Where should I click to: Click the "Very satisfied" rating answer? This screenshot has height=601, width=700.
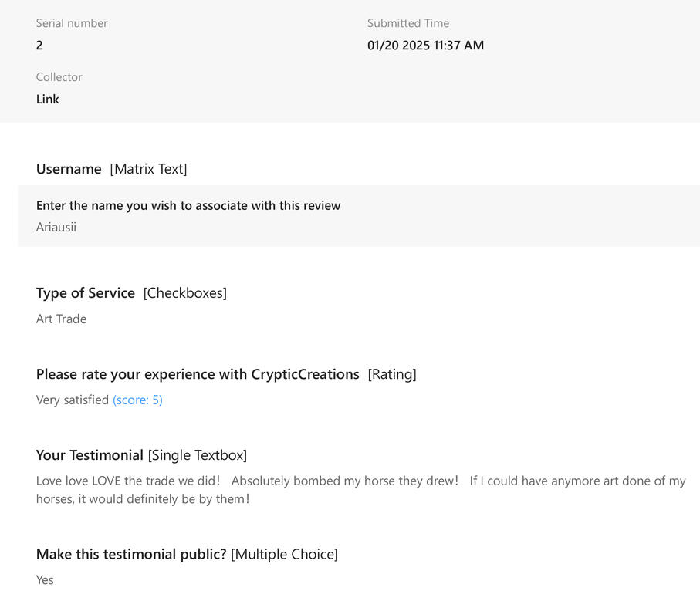[x=73, y=400]
